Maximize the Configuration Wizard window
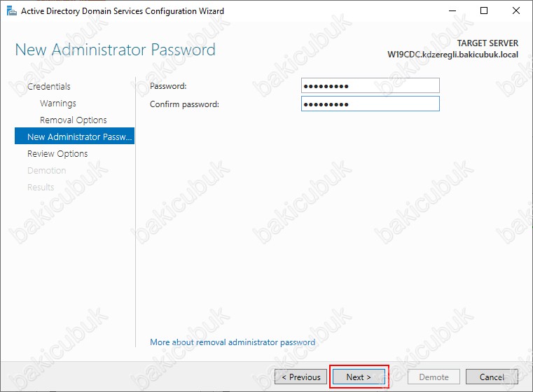This screenshot has height=392, width=533. [484, 11]
